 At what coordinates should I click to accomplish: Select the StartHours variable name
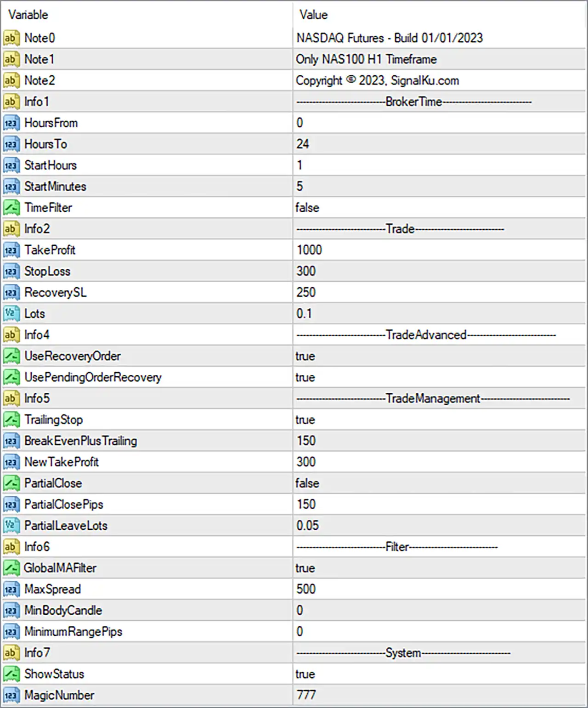tap(51, 165)
